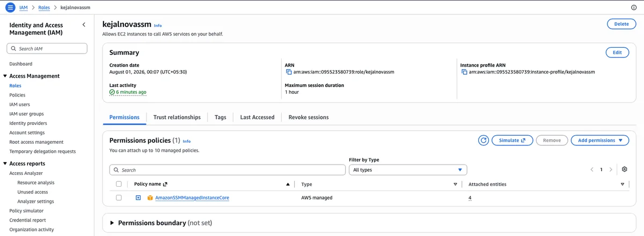Collapse the Access reports sidebar section

tap(5, 164)
